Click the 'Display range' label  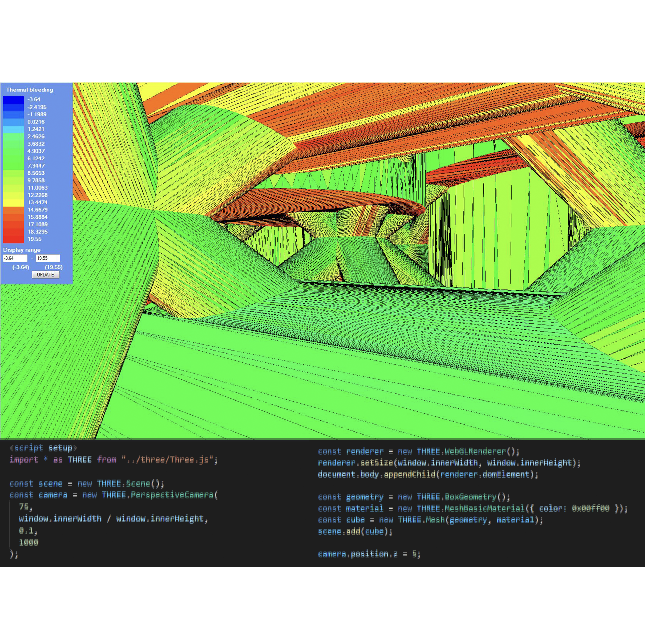(x=22, y=250)
